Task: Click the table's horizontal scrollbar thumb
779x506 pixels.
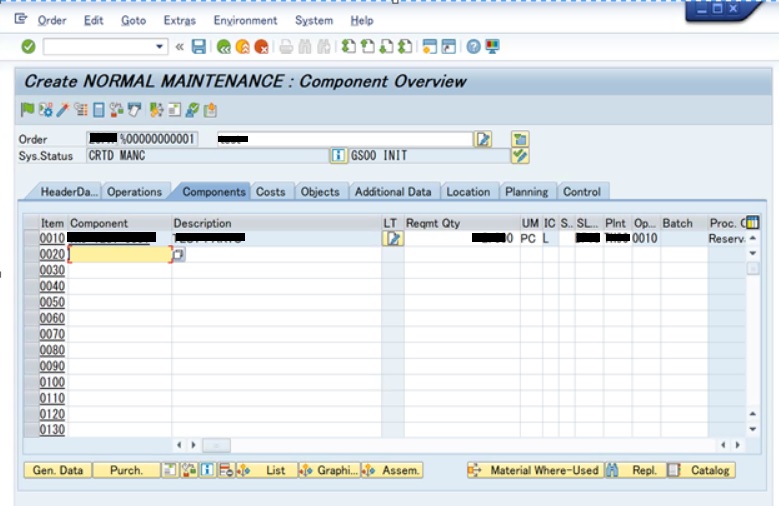Action: (216, 445)
